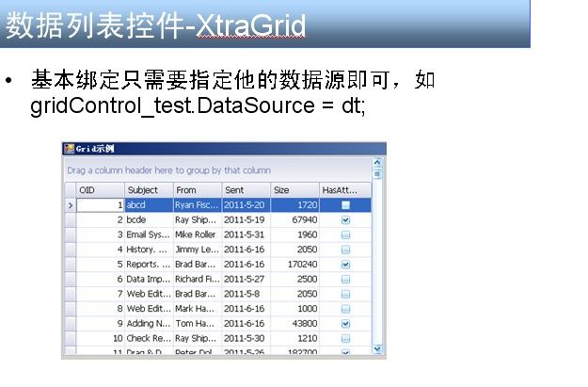Select the OID cell with value 1
The image size is (588, 387).
[x=100, y=205]
